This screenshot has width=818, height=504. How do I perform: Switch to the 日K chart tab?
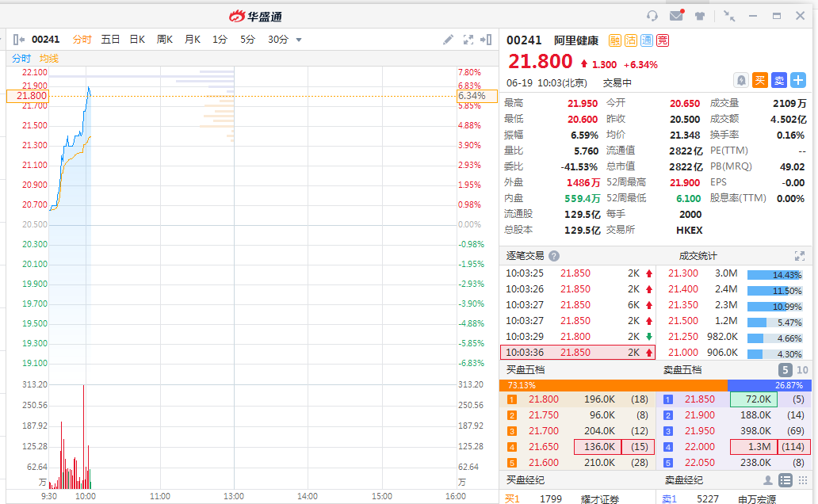pos(137,40)
